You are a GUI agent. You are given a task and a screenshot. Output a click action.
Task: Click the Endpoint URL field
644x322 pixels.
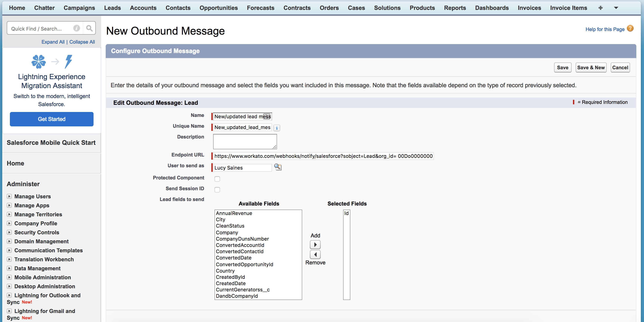tap(323, 156)
